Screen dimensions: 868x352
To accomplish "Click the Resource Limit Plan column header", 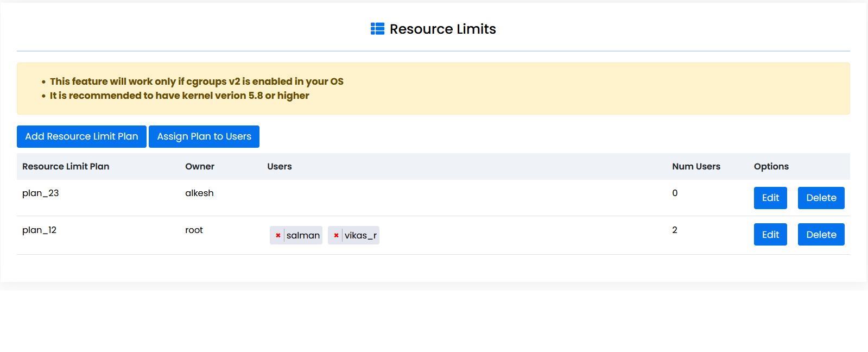I will pos(66,166).
